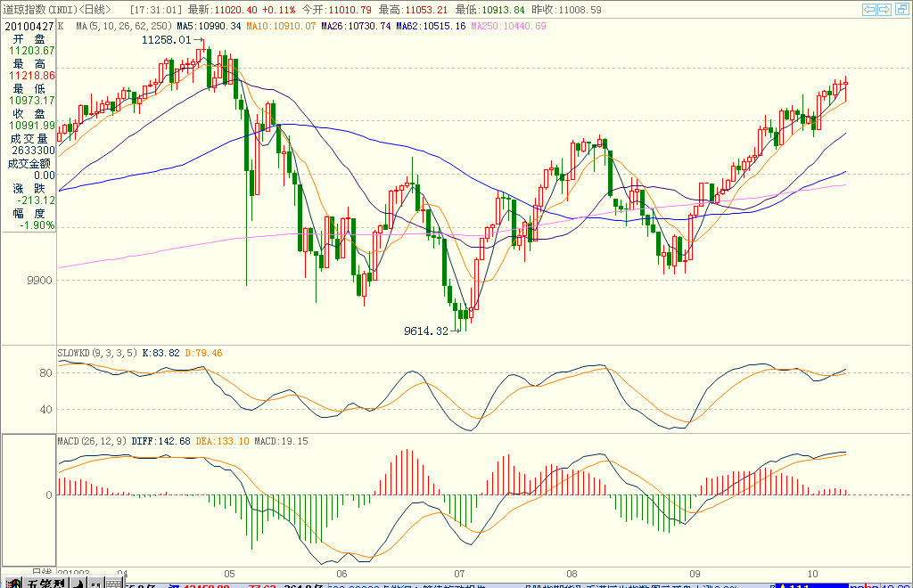Click the 幅度 value -1.90%
913x588 pixels.
click(x=37, y=225)
